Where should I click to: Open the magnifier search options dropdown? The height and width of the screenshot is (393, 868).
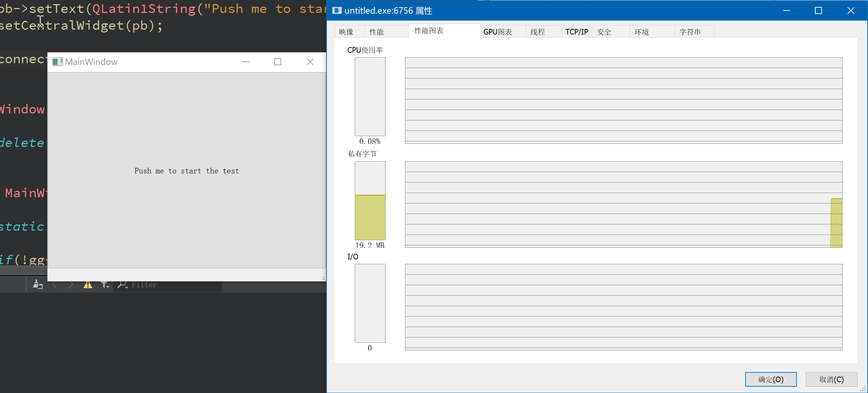122,284
